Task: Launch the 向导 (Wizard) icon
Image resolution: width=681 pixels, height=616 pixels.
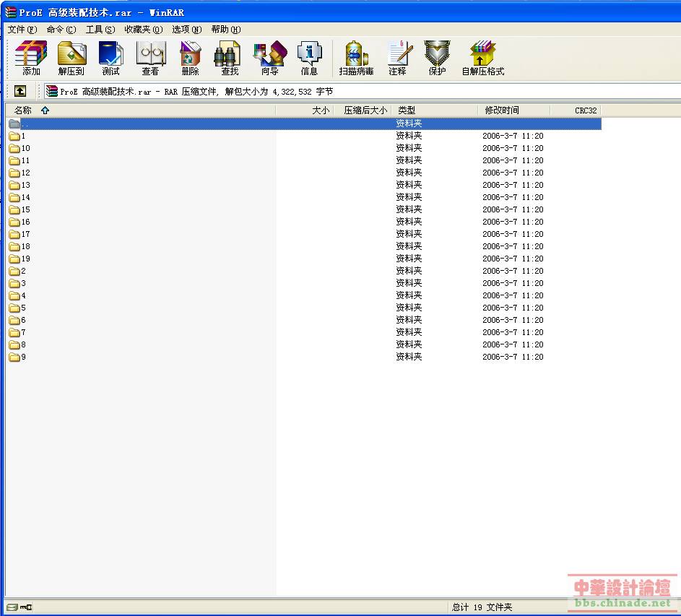Action: (x=269, y=58)
